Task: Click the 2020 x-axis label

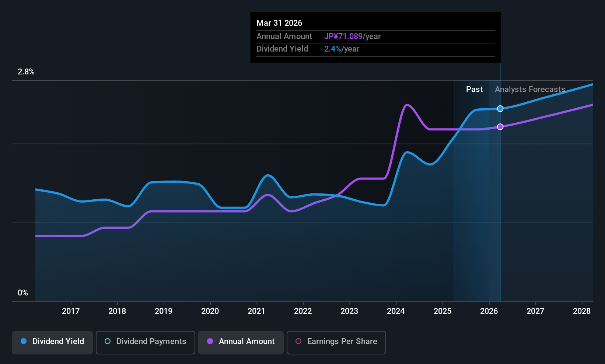Action: coord(210,311)
